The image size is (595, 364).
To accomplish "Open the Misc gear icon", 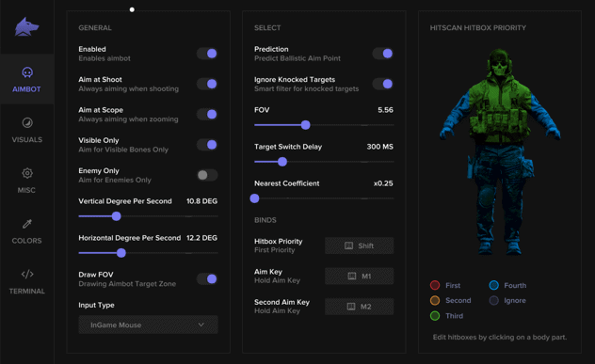I will pyautogui.click(x=27, y=173).
